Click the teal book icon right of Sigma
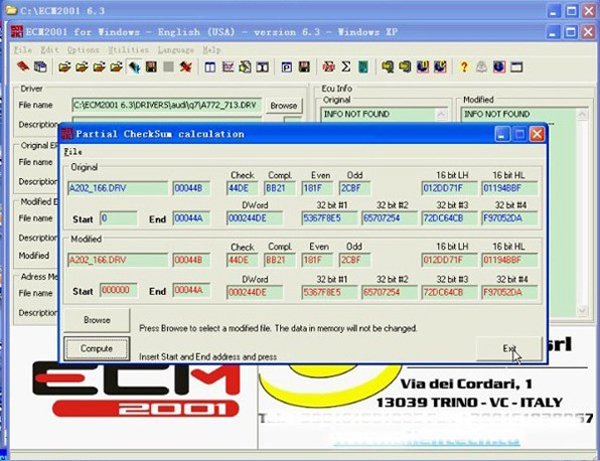This screenshot has width=600, height=461. (x=363, y=67)
